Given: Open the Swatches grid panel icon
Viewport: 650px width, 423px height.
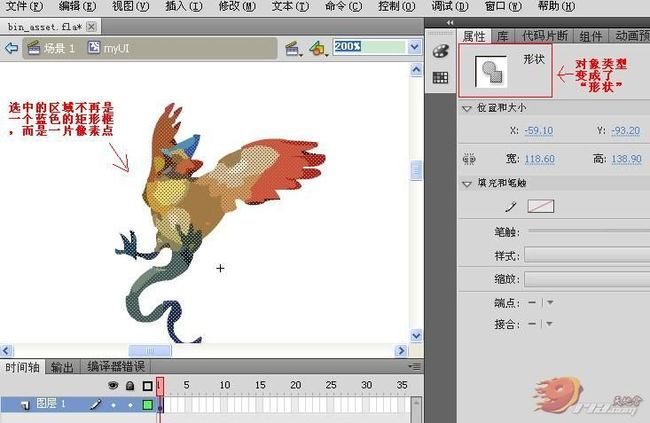Looking at the screenshot, I should coord(440,78).
